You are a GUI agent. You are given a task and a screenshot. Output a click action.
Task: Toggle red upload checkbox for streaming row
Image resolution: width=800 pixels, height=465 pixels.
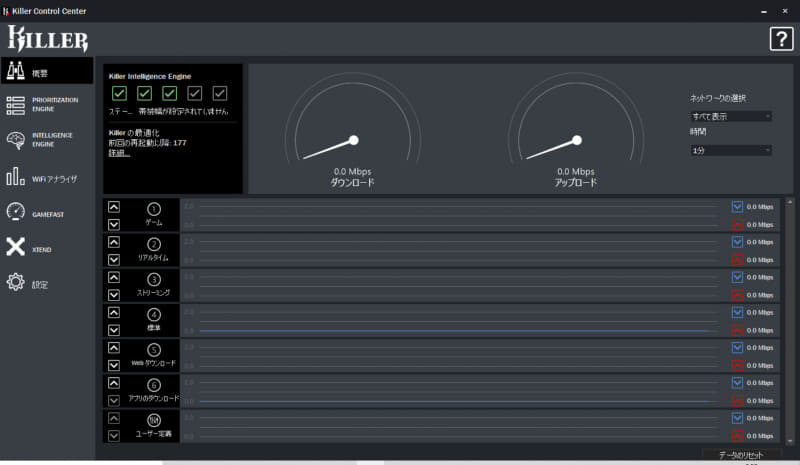(737, 295)
